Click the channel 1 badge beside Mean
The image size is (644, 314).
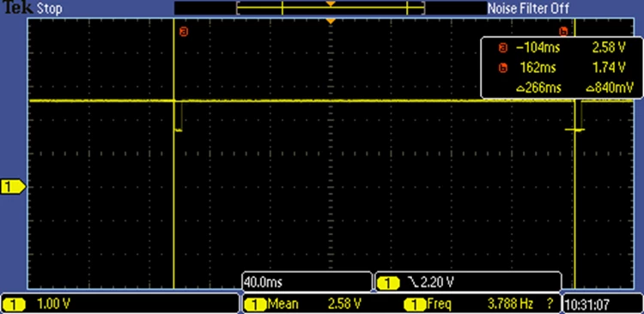pos(256,305)
